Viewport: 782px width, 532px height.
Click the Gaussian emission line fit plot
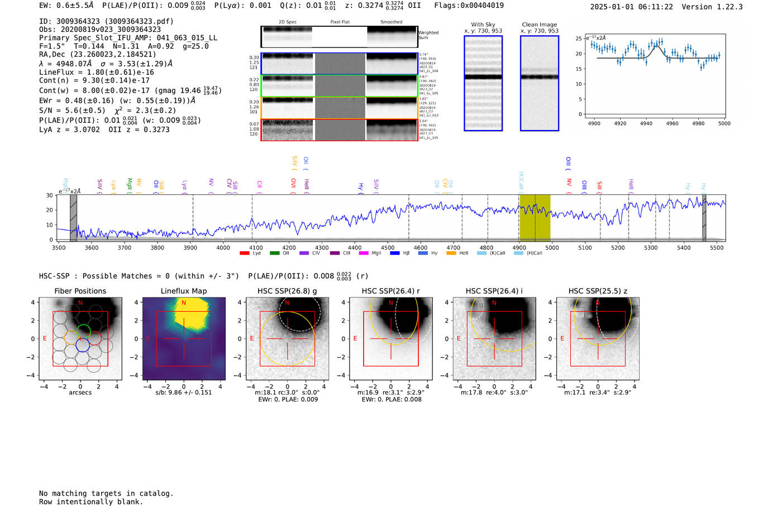click(x=655, y=76)
